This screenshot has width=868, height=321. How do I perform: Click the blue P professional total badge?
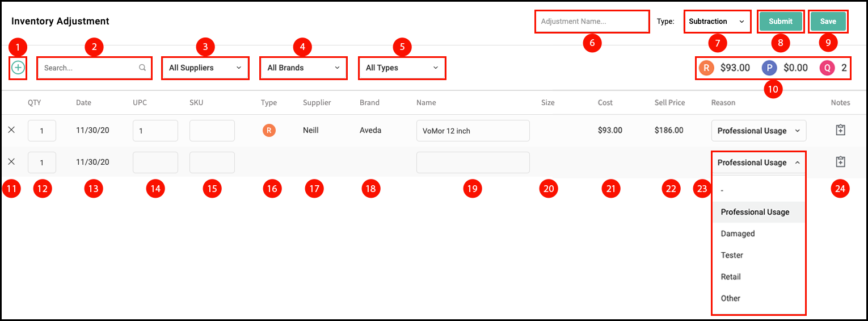click(x=769, y=68)
